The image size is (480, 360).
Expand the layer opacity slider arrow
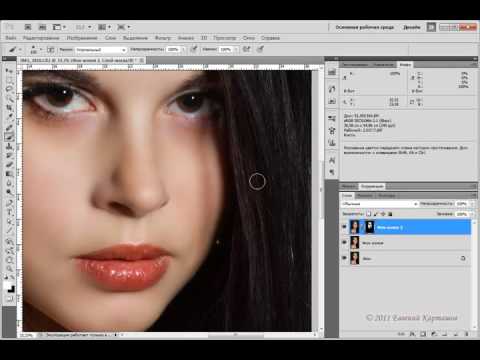[x=472, y=203]
